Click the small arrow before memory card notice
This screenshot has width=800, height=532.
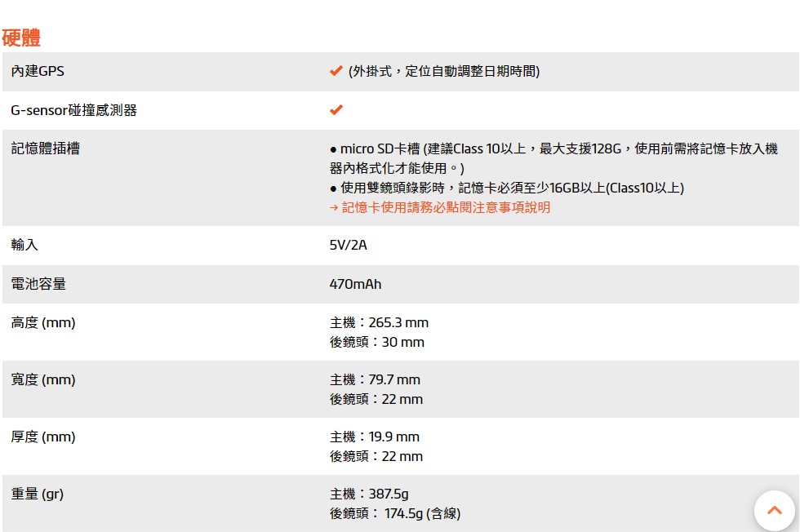coord(334,207)
